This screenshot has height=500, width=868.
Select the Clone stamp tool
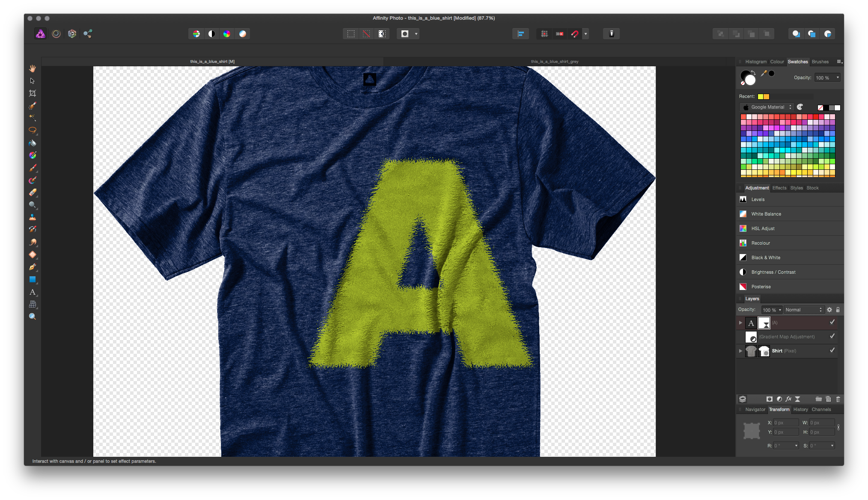pyautogui.click(x=33, y=217)
